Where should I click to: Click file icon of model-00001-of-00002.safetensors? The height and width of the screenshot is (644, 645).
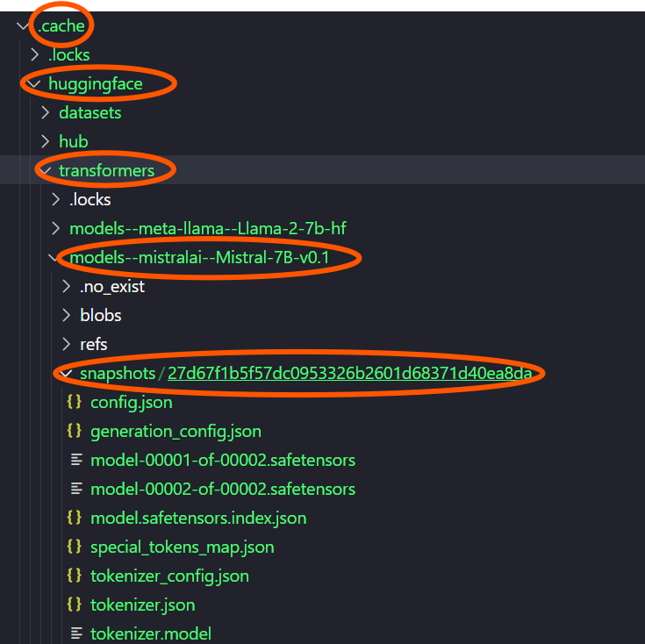coord(75,460)
